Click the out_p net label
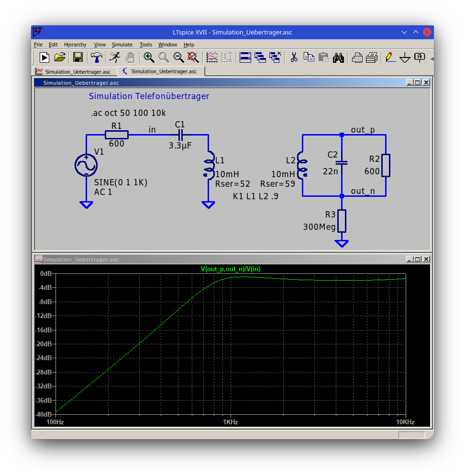 (x=363, y=130)
